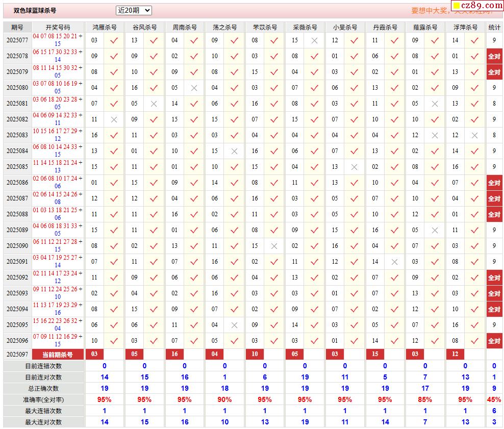
Task: Click the red 15 under 丹霞杀号 in row 2025097
Action: (375, 354)
